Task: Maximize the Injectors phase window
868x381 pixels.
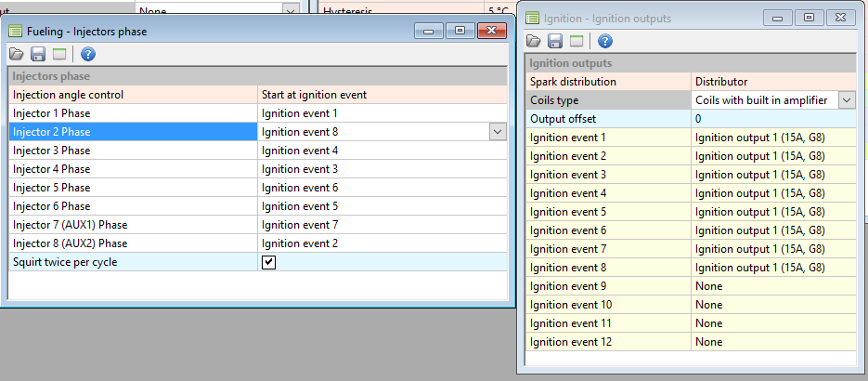Action: 460,31
